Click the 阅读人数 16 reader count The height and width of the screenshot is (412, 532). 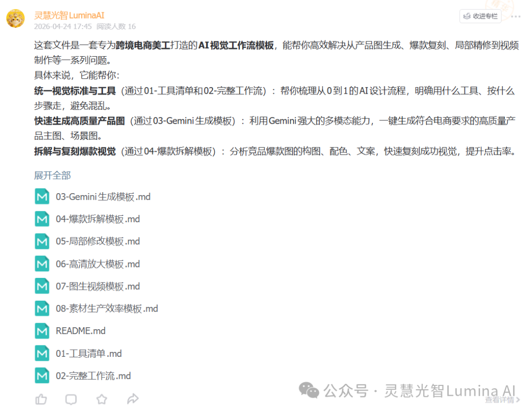(116, 27)
